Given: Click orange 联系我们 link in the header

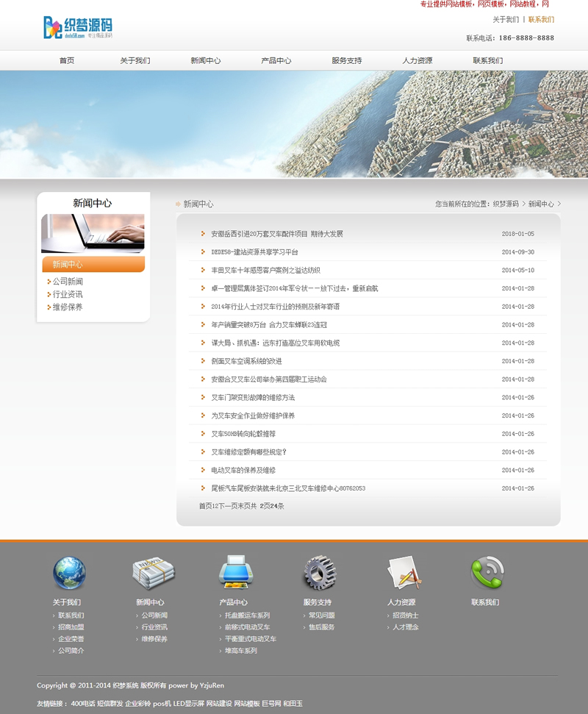Looking at the screenshot, I should (x=541, y=20).
